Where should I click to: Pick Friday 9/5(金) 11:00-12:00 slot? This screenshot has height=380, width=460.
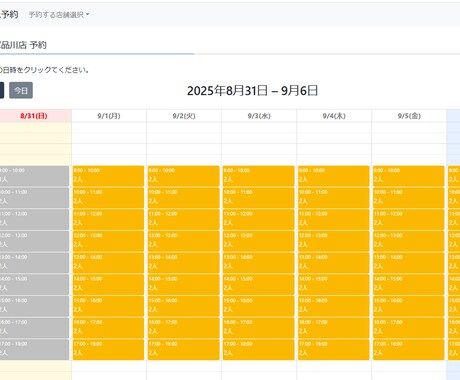tap(409, 219)
